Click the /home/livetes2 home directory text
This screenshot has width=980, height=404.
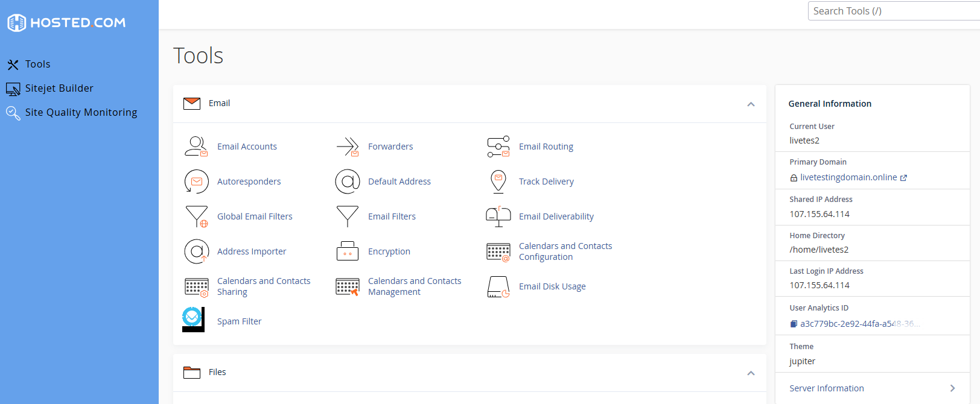coord(819,250)
